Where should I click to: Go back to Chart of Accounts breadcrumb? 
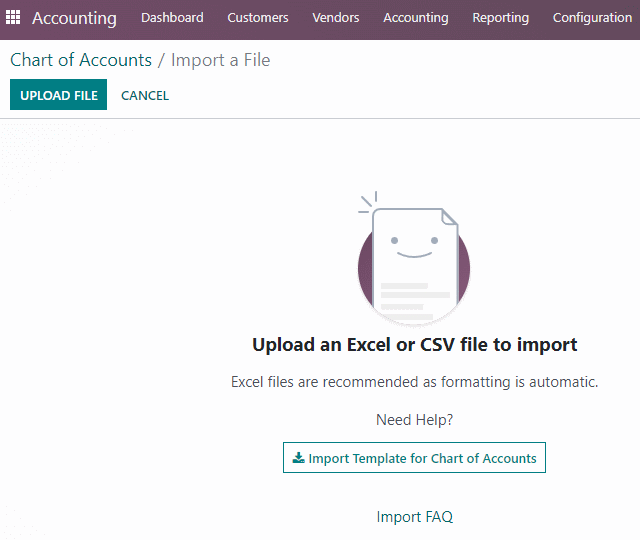pyautogui.click(x=81, y=60)
